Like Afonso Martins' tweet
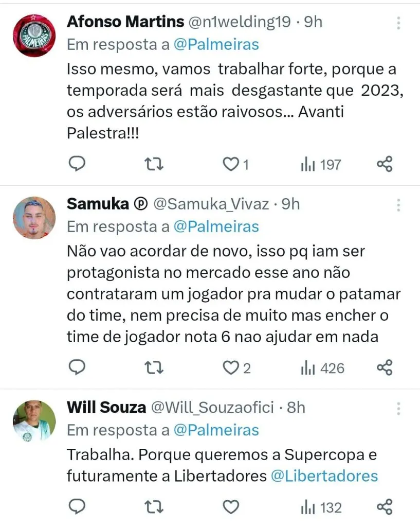 [231, 164]
